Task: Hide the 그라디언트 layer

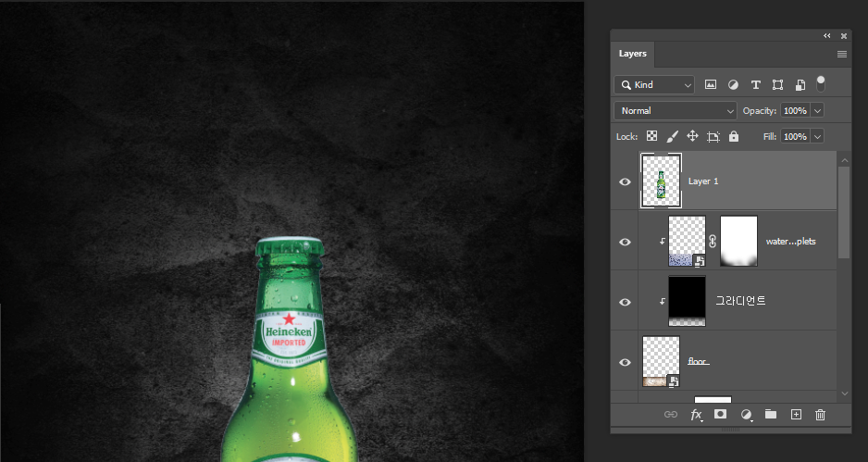Action: coord(625,302)
